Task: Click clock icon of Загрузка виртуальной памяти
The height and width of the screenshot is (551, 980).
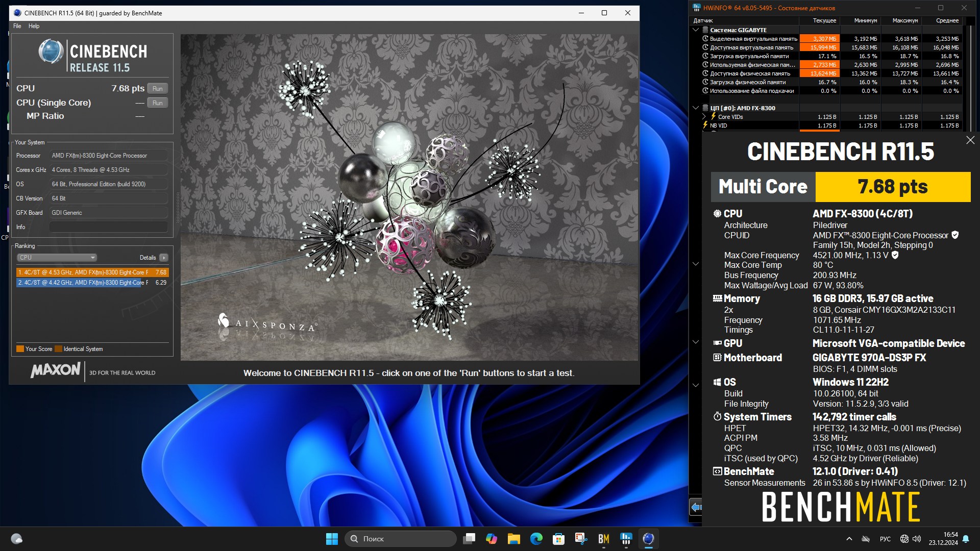Action: 705,56
